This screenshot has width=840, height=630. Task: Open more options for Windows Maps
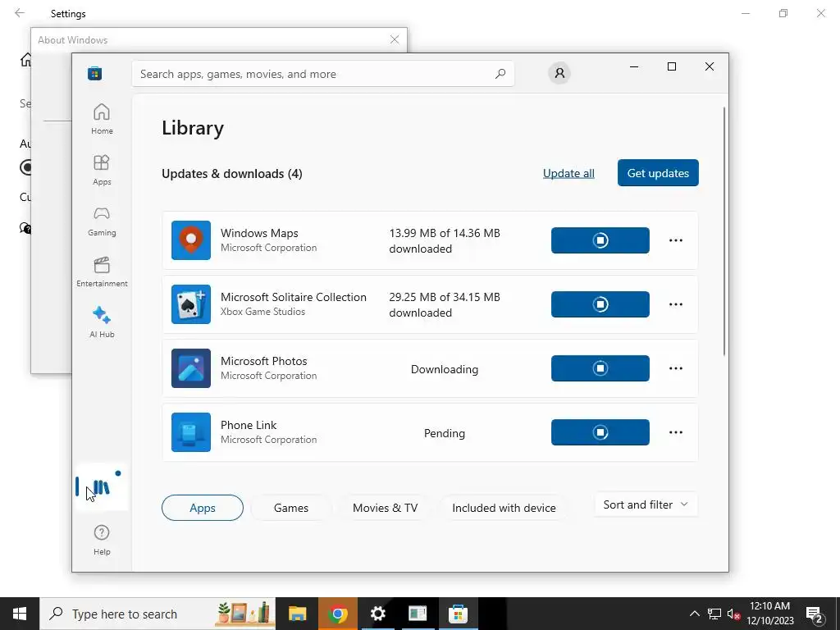pos(676,240)
